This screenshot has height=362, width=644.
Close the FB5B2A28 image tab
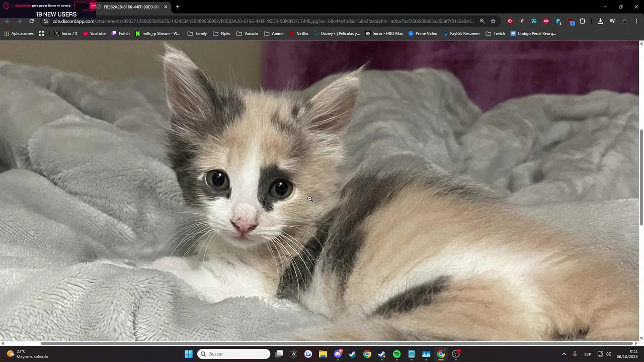(x=166, y=7)
